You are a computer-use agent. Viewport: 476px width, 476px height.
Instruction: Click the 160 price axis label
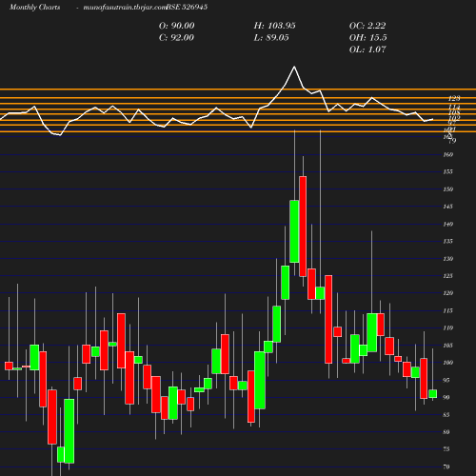448,155
